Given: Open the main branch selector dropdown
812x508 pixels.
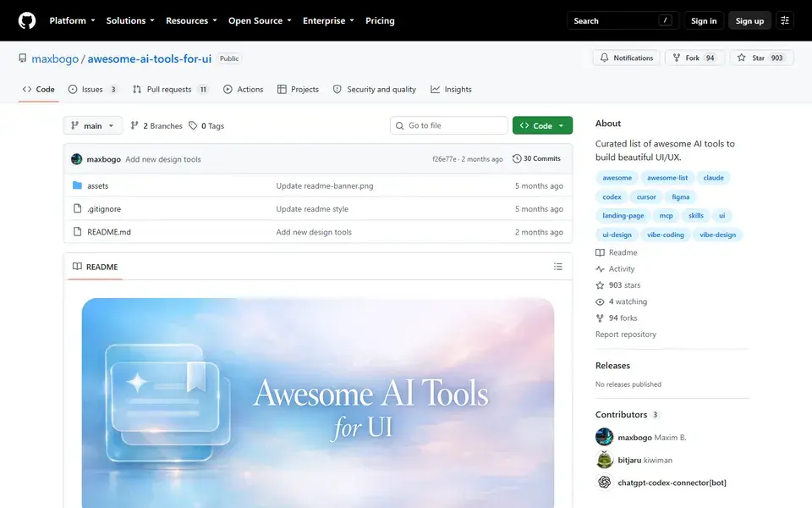Looking at the screenshot, I should tap(93, 125).
